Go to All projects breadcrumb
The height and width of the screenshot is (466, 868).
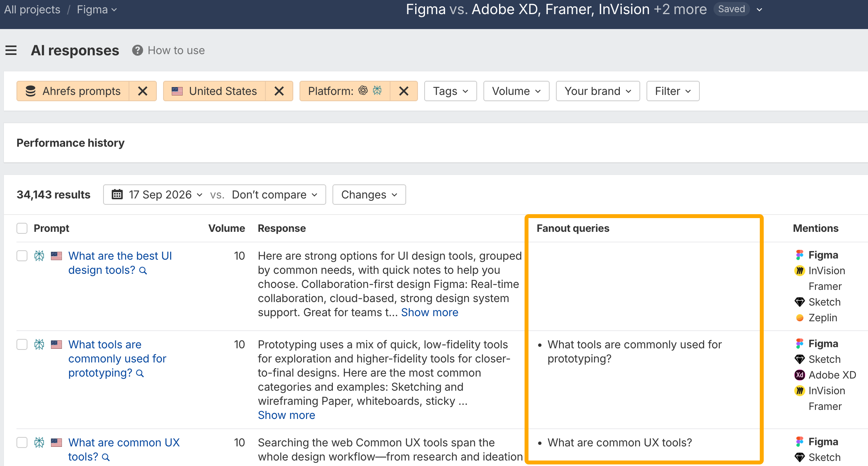pos(32,9)
